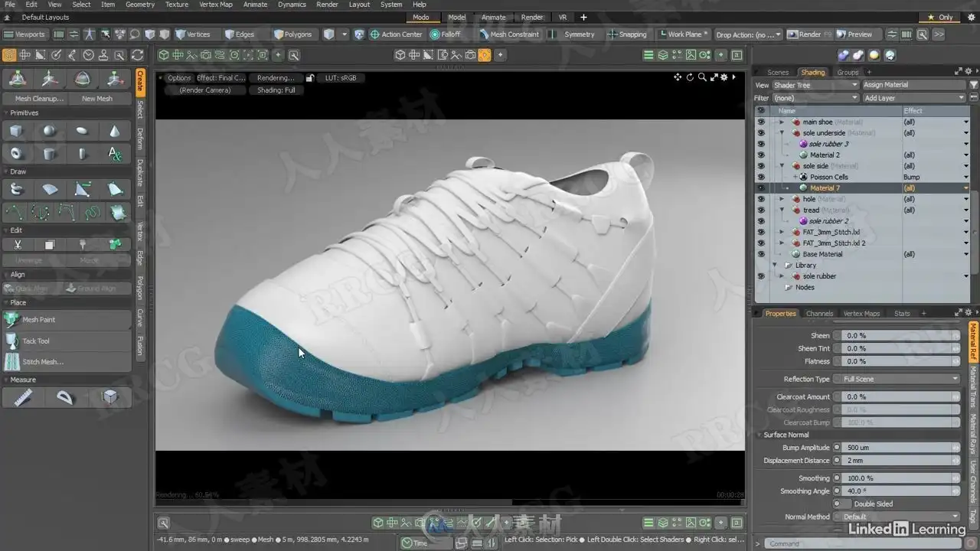The height and width of the screenshot is (551, 980).
Task: Select the cube primitive tool
Action: pos(16,132)
